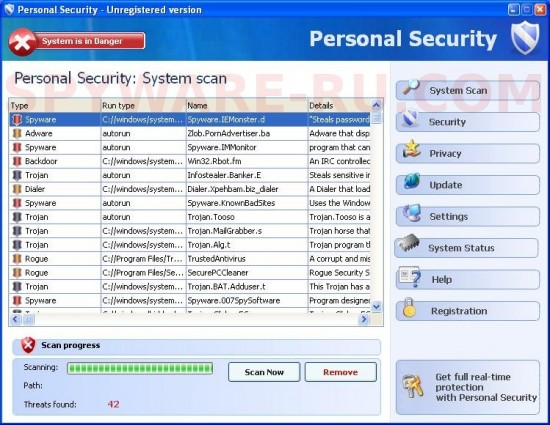Click threat icon of Win32.Rbot.fm row
Viewport: 550px width, 425px height.
(x=16, y=161)
